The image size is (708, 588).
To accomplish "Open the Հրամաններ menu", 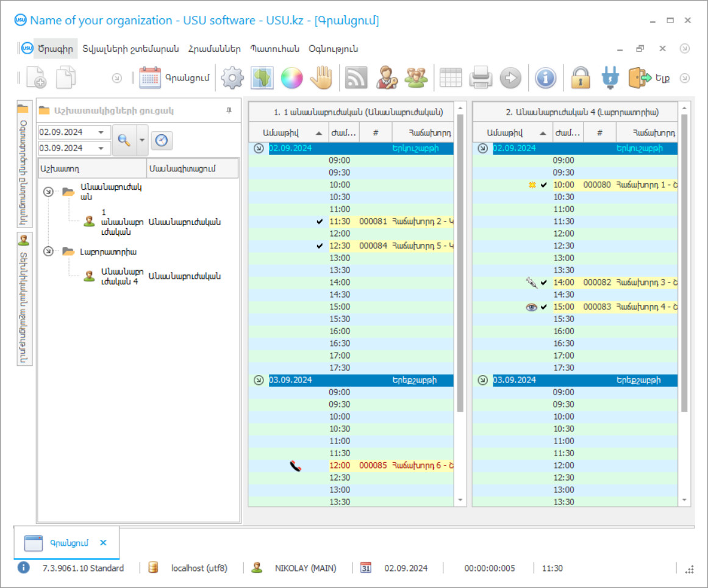I will pyautogui.click(x=214, y=49).
